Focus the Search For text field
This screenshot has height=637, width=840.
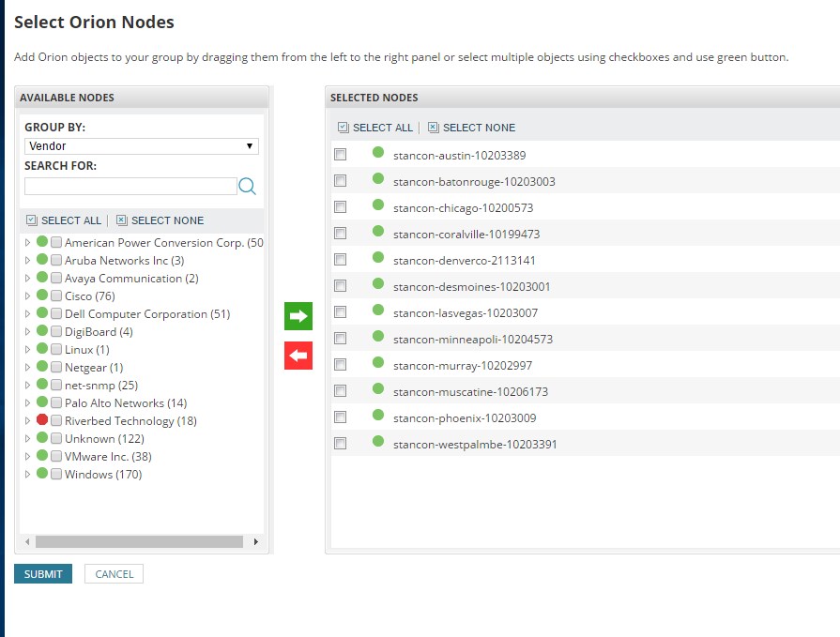click(x=130, y=187)
